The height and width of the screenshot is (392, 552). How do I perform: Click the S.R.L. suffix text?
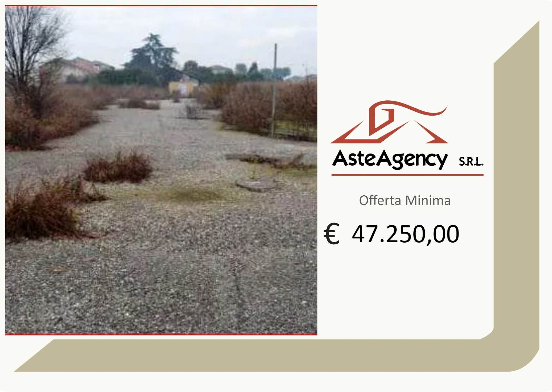coord(471,161)
